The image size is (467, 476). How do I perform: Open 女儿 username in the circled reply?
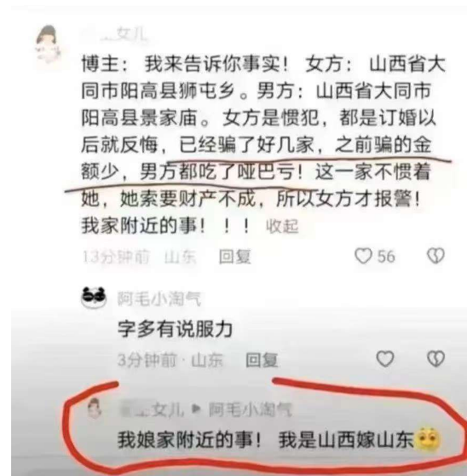click(x=153, y=409)
